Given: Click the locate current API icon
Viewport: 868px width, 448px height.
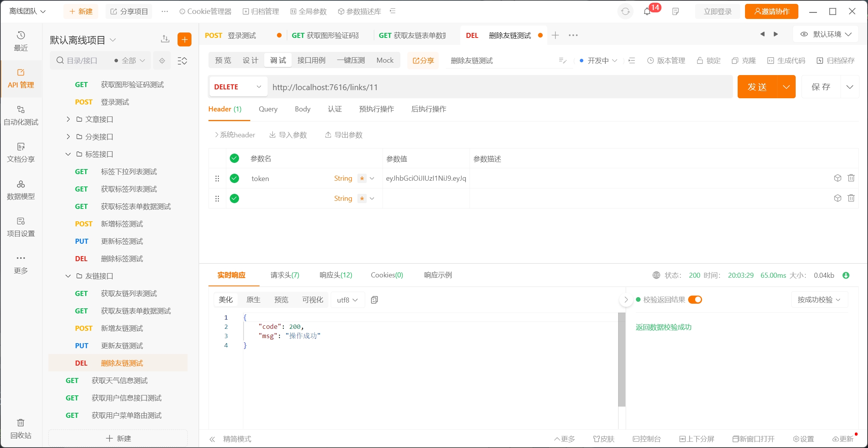Looking at the screenshot, I should point(162,61).
